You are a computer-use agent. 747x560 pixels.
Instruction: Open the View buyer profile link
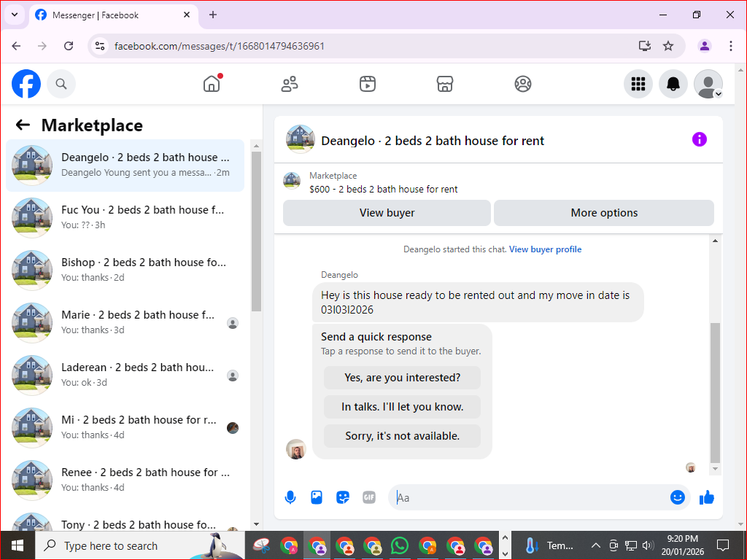pos(545,249)
